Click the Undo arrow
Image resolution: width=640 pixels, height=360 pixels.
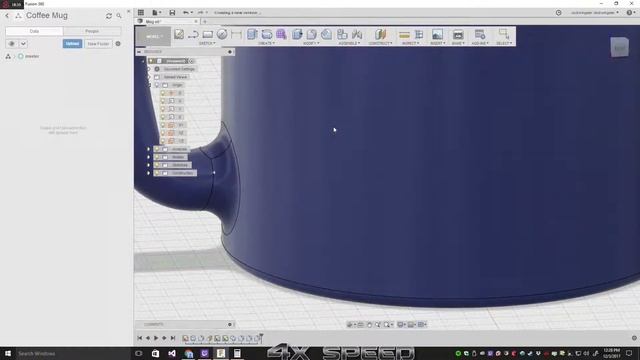(x=186, y=13)
